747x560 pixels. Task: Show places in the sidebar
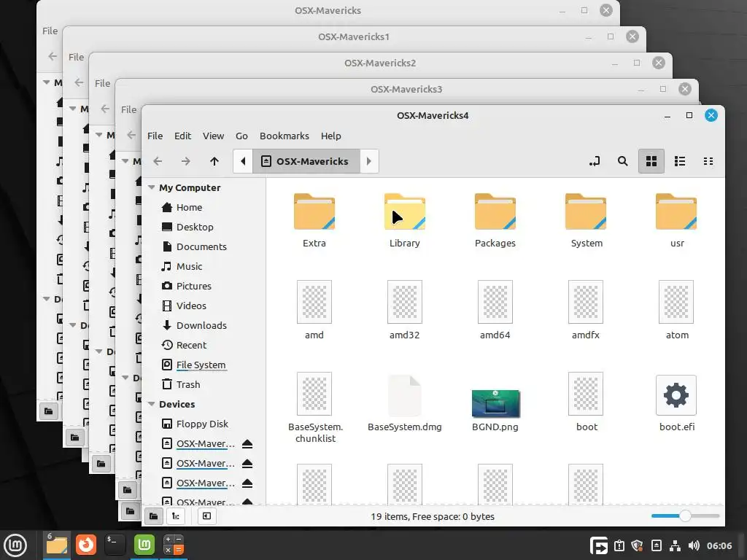pos(153,516)
